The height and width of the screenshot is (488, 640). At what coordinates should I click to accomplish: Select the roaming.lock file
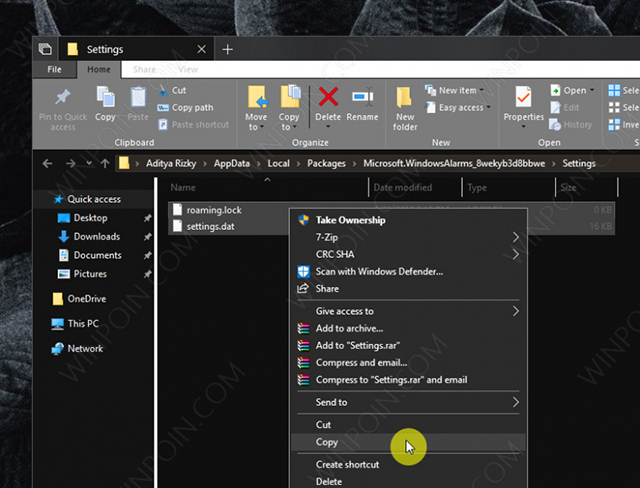[214, 210]
